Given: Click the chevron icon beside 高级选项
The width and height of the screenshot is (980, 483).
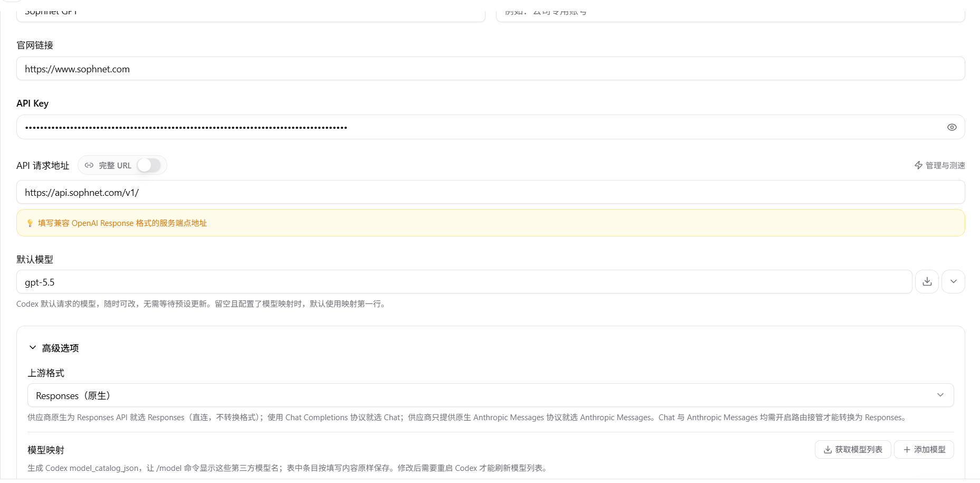Looking at the screenshot, I should 33,347.
